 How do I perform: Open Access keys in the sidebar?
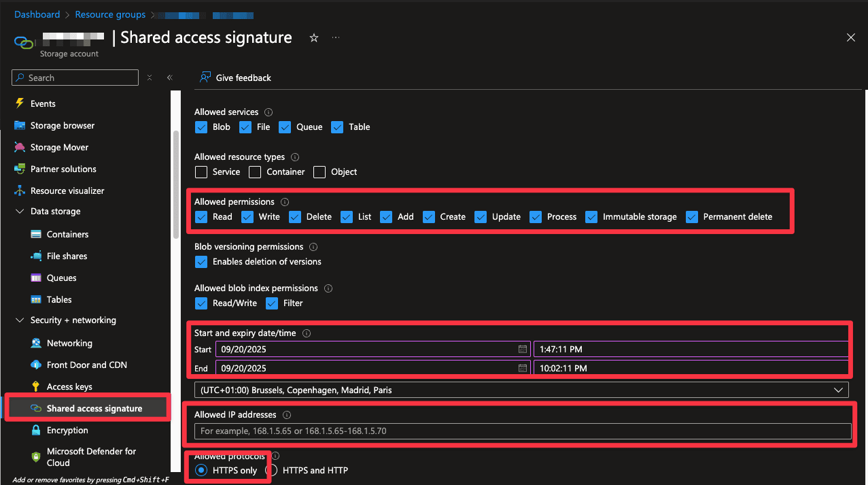point(69,386)
